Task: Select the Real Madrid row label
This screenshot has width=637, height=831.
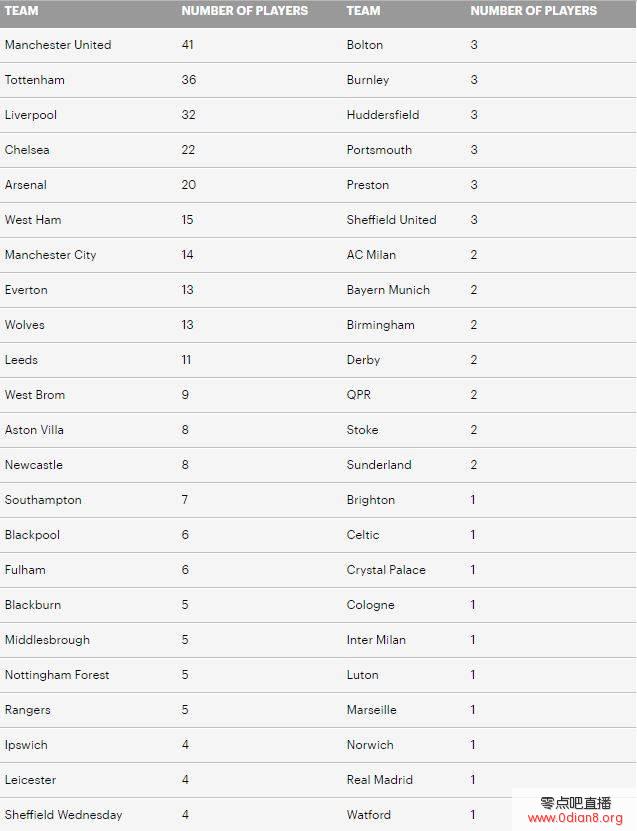Action: tap(380, 780)
